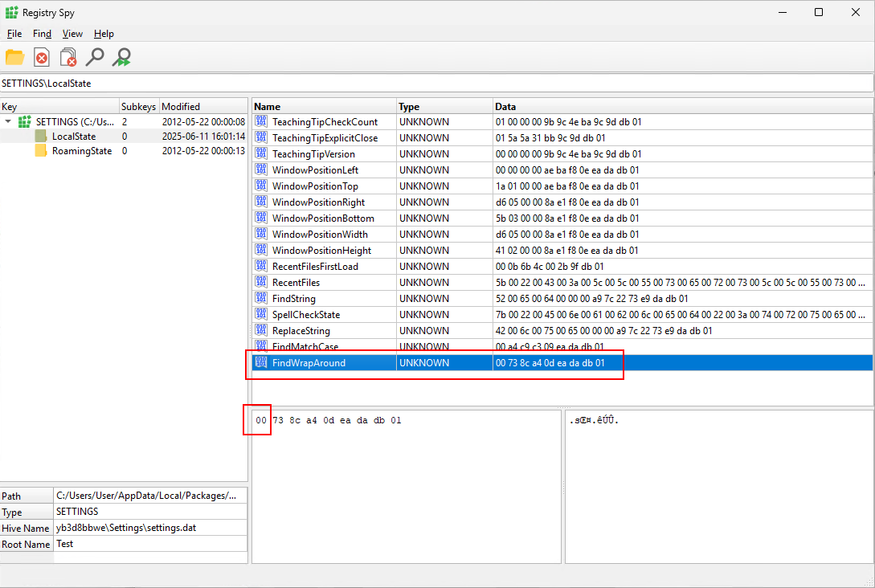Screen dimensions: 875x588
Task: Click the binary icon of WindowPositionBottom
Action: pyautogui.click(x=261, y=218)
